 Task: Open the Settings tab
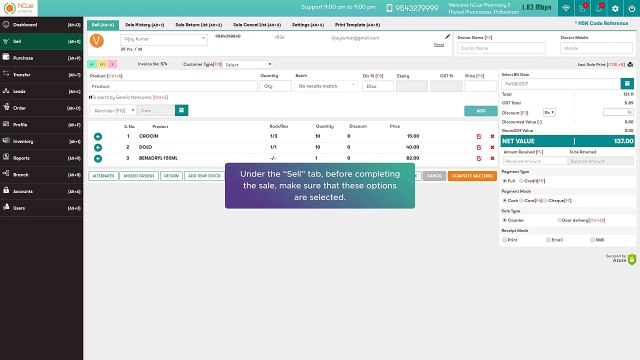[x=308, y=25]
